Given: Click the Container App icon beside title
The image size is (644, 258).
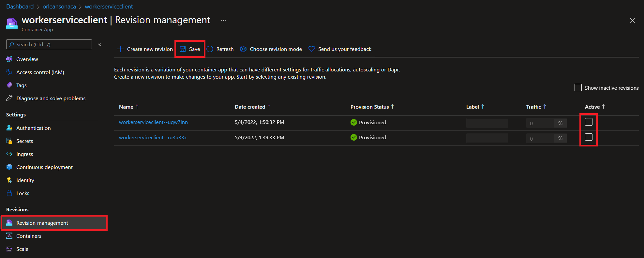Looking at the screenshot, I should [12, 23].
